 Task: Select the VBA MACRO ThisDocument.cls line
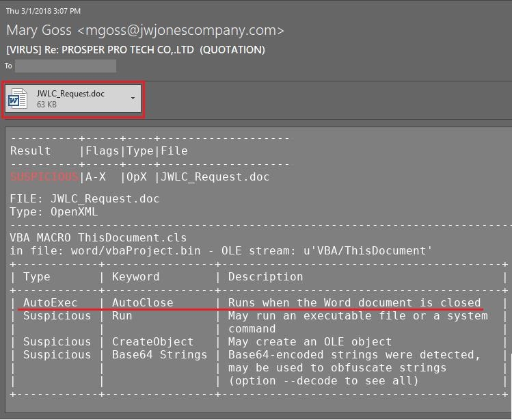click(98, 238)
